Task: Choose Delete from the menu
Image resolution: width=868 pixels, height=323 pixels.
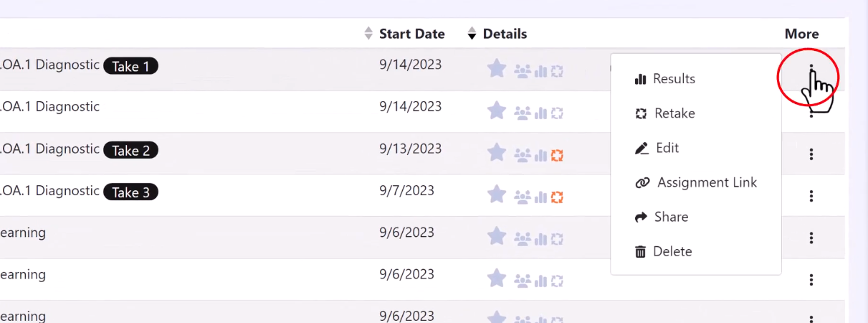Action: pyautogui.click(x=664, y=251)
